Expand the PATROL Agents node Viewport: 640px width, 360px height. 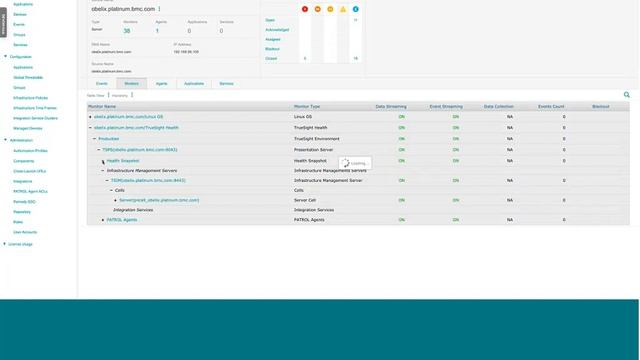(x=103, y=220)
